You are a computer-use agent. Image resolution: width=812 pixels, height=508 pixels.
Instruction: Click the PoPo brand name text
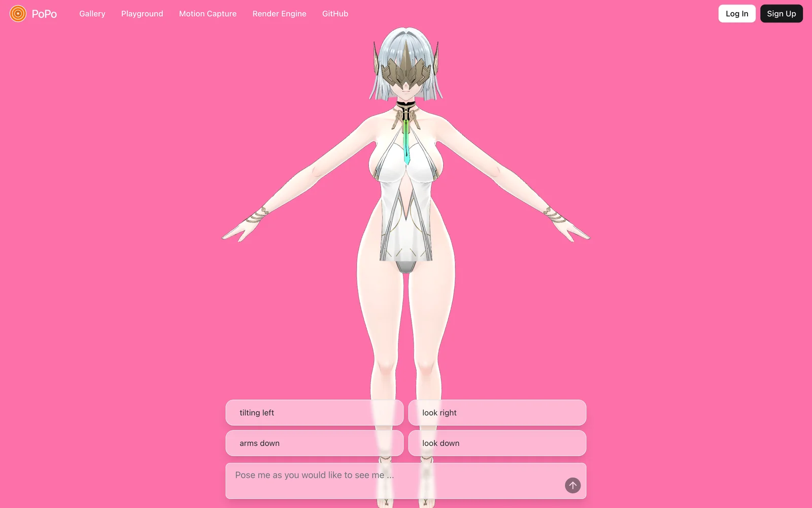click(x=44, y=14)
